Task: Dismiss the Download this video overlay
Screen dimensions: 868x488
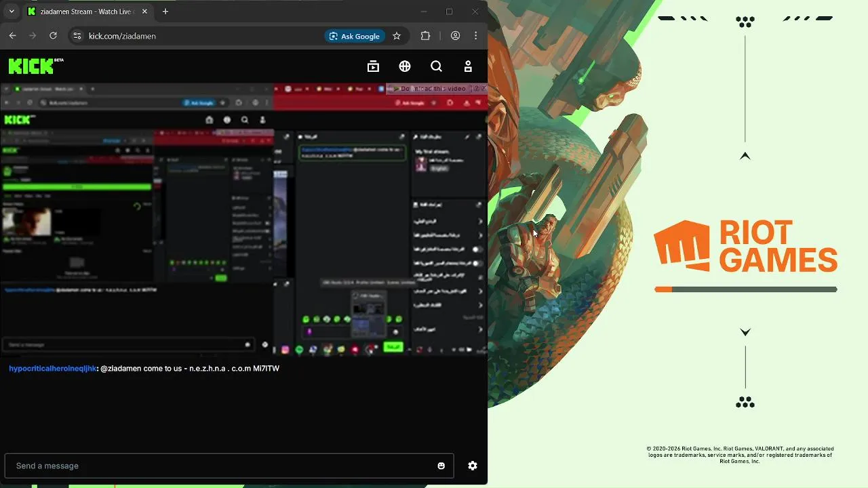Action: click(x=484, y=89)
